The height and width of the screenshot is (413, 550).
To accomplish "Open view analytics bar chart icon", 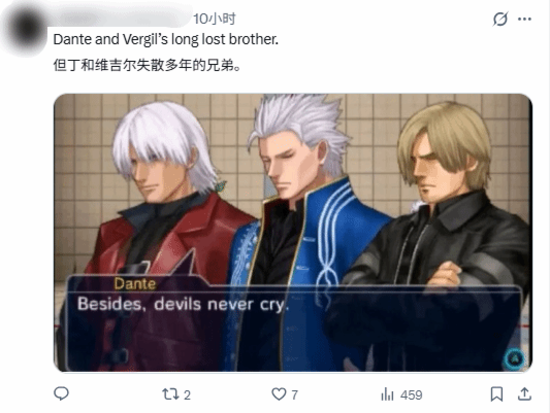I will pos(387,394).
